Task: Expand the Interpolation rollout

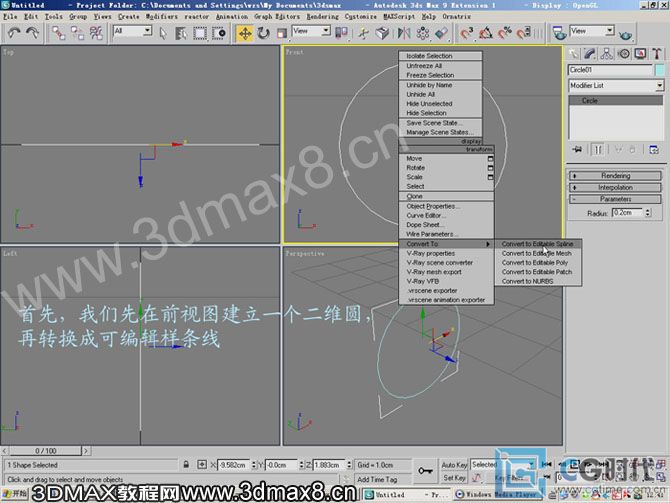Action: point(615,188)
